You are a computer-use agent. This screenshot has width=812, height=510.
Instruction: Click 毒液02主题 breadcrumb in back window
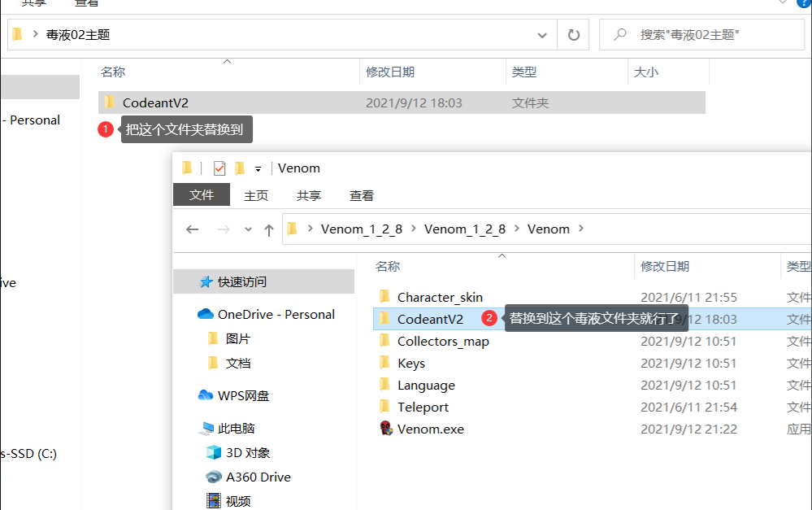click(x=78, y=35)
